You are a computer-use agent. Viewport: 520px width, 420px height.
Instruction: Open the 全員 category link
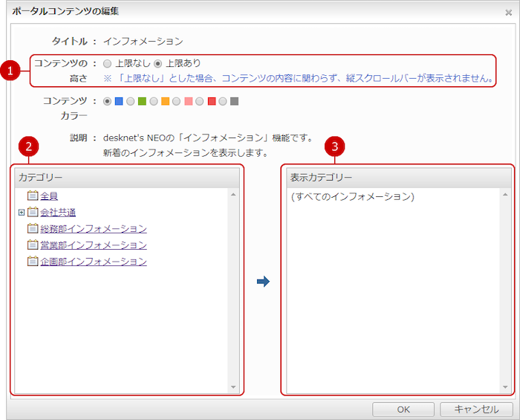point(49,196)
